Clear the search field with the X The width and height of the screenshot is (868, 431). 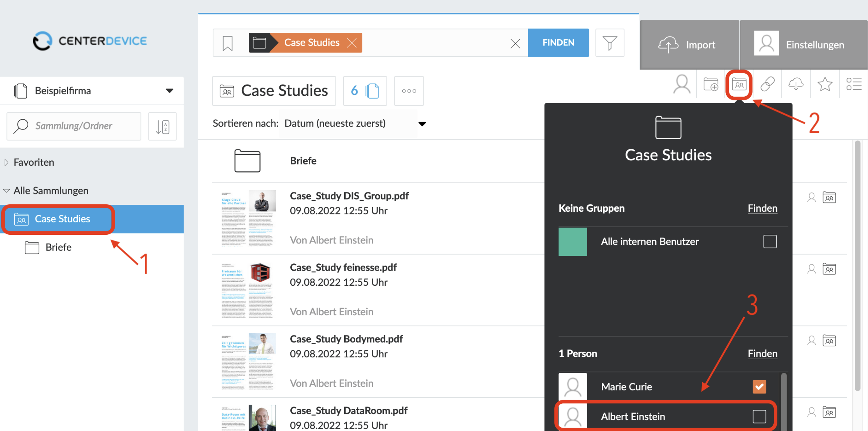point(515,43)
